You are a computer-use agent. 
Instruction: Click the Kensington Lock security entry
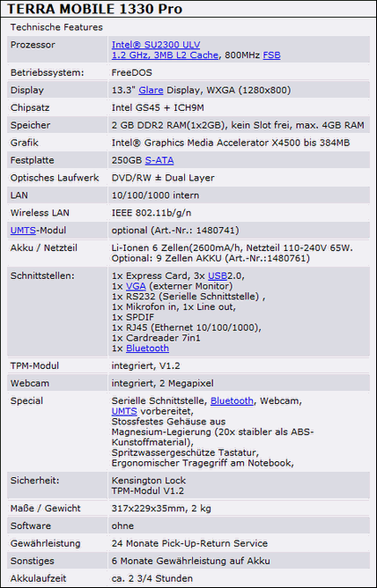[x=149, y=481]
